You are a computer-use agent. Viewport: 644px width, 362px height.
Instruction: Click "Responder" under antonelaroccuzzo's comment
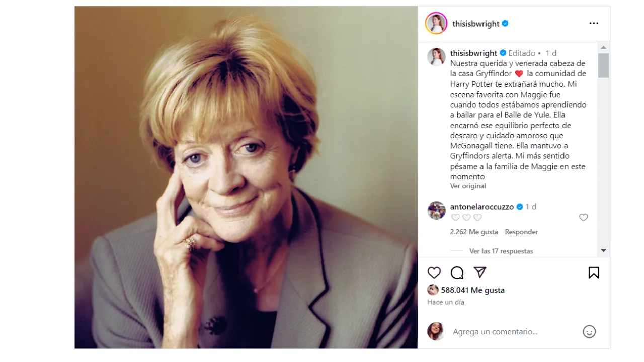[521, 232]
